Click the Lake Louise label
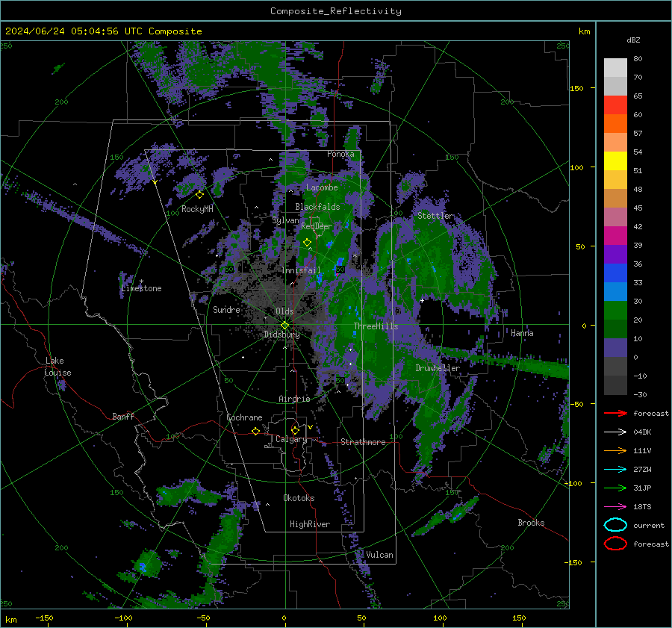Screen dimensions: 672x628 [57, 367]
